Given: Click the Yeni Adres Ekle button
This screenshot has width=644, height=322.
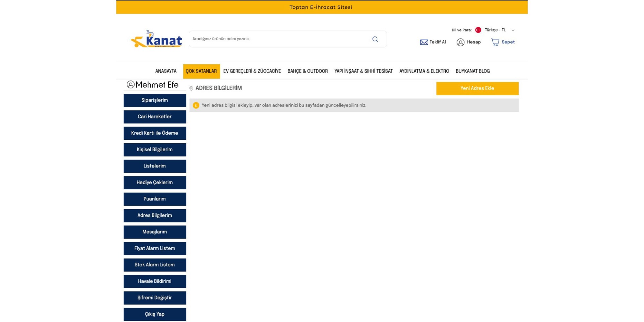Looking at the screenshot, I should (477, 89).
